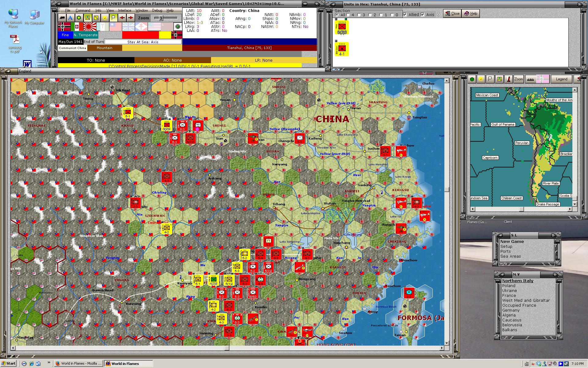Click the green hexagon icon in main toolbar
Image resolution: width=588 pixels, height=368 pixels.
point(79,18)
